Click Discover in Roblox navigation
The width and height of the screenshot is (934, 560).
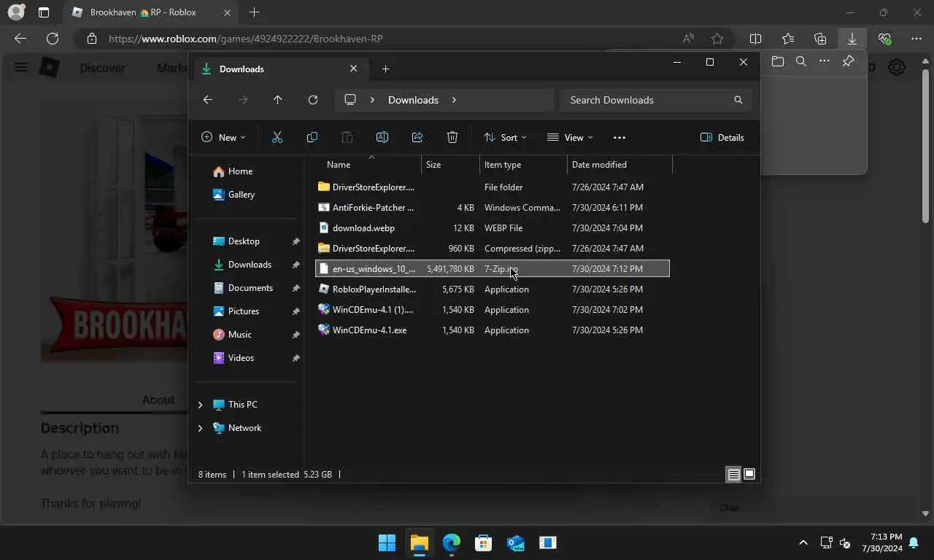(103, 68)
